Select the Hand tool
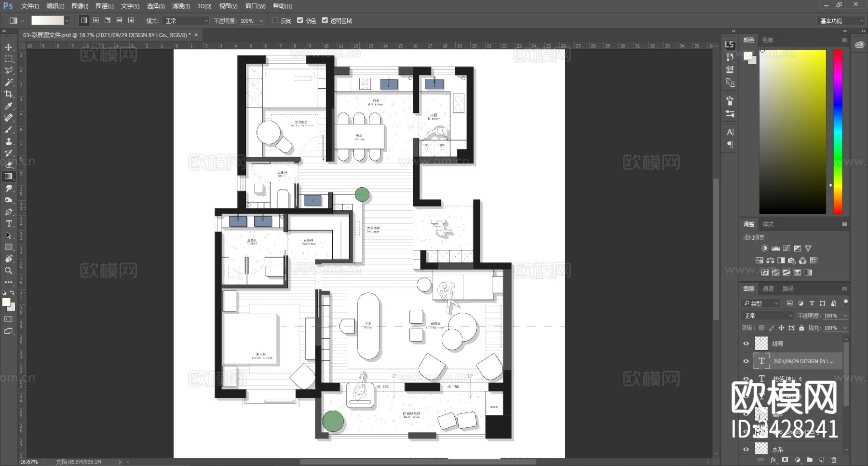Image resolution: width=868 pixels, height=466 pixels. 9,259
